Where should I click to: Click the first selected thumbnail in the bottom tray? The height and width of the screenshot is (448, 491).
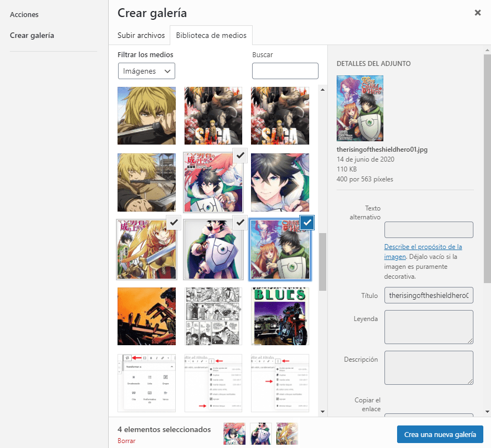(234, 434)
